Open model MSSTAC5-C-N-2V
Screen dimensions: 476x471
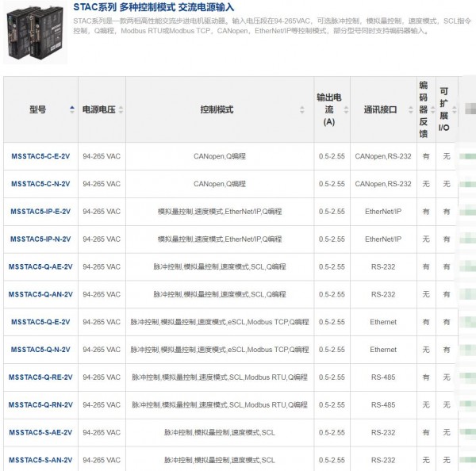click(x=40, y=184)
